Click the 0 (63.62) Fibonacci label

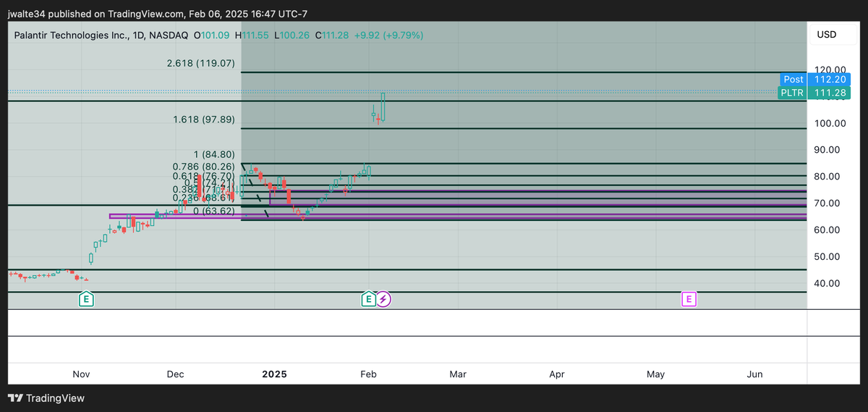tap(214, 211)
